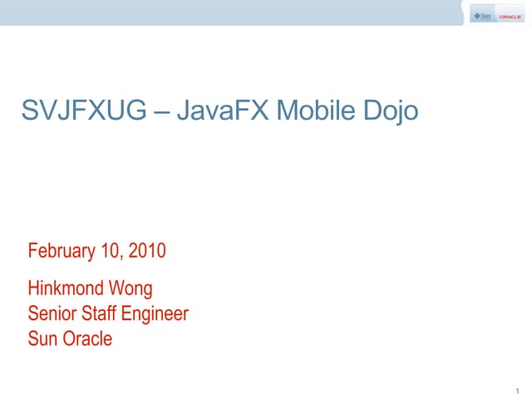Click the light blue header banner
This screenshot has width=532, height=399.
[x=233, y=12]
